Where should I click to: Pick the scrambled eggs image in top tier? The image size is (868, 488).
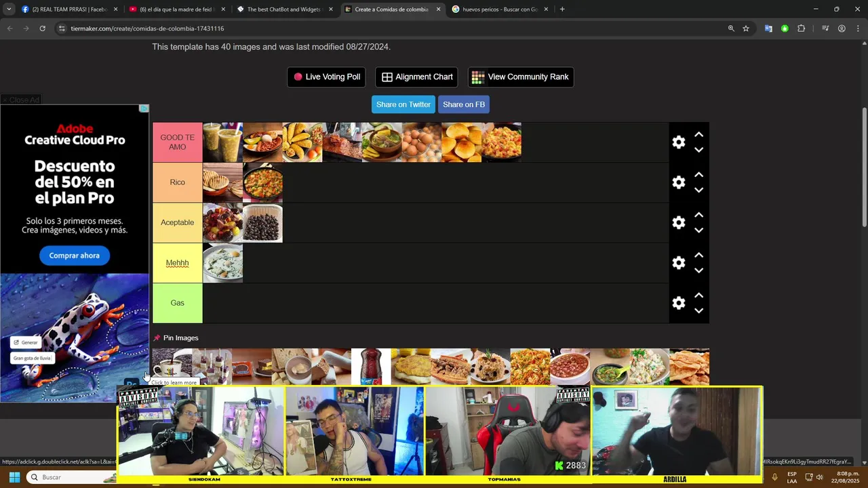tap(502, 142)
